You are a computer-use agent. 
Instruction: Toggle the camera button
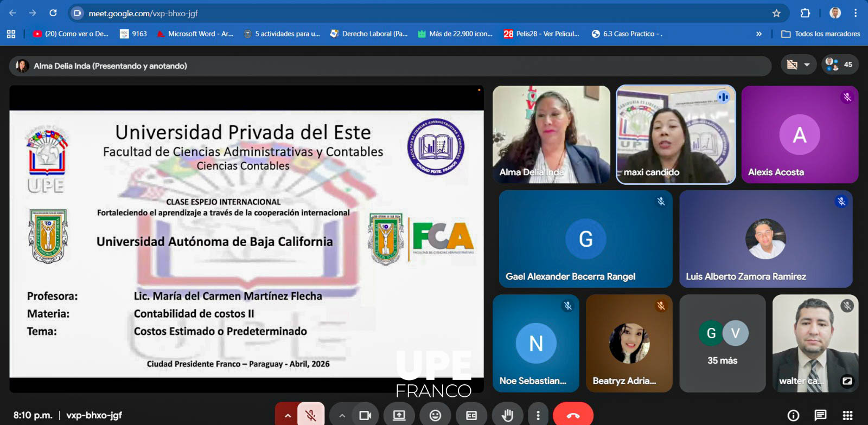point(365,415)
